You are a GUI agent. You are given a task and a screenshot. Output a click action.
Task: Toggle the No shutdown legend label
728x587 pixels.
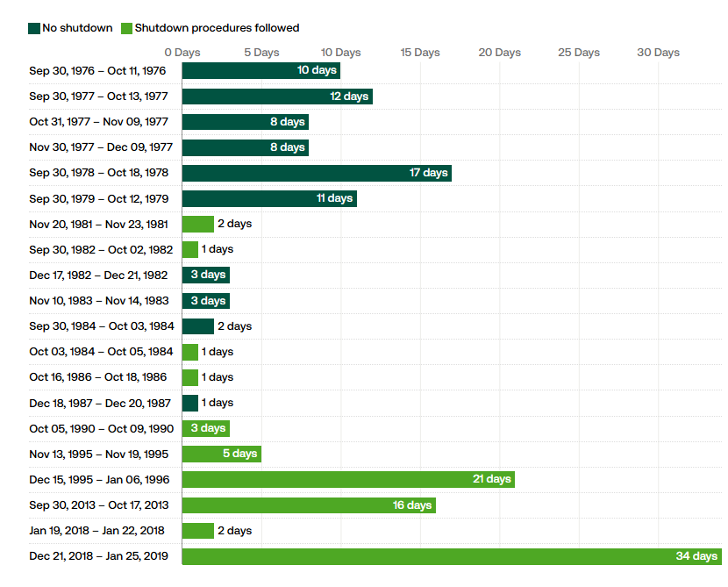tap(77, 28)
